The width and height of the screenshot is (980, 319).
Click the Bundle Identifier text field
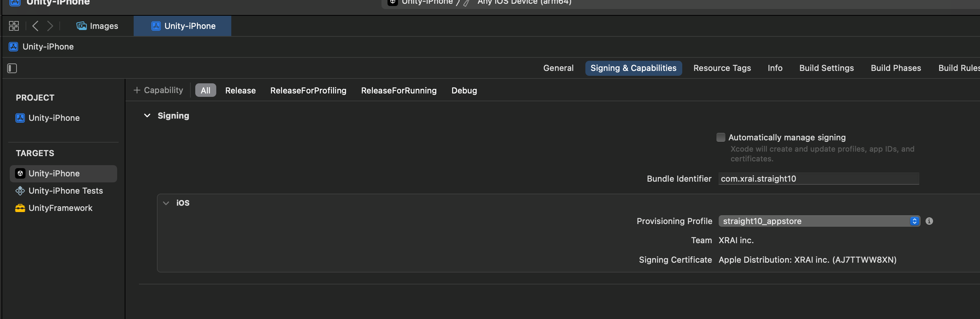point(819,179)
